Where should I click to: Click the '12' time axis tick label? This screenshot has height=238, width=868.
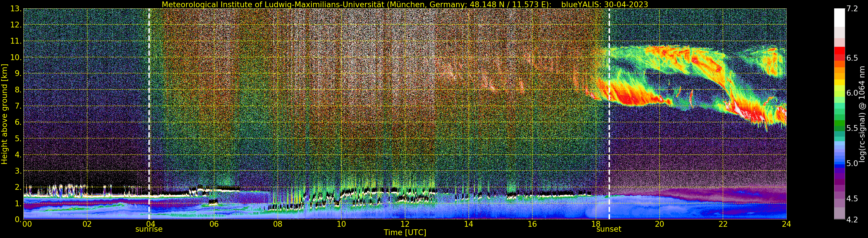(405, 224)
